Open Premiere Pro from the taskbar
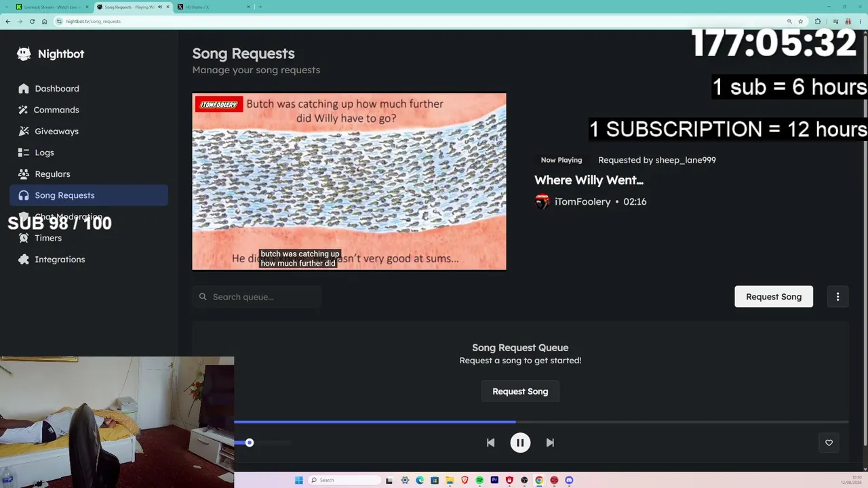 494,481
